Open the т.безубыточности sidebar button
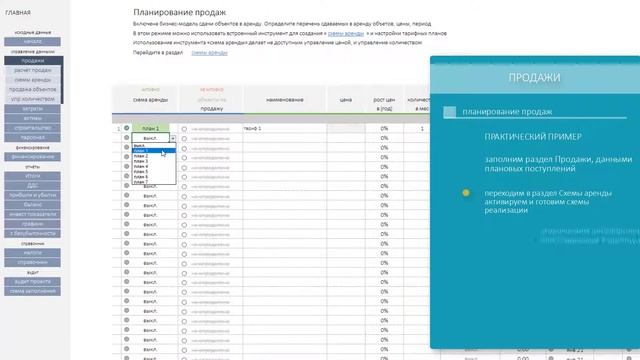This screenshot has width=640, height=360. tap(33, 233)
